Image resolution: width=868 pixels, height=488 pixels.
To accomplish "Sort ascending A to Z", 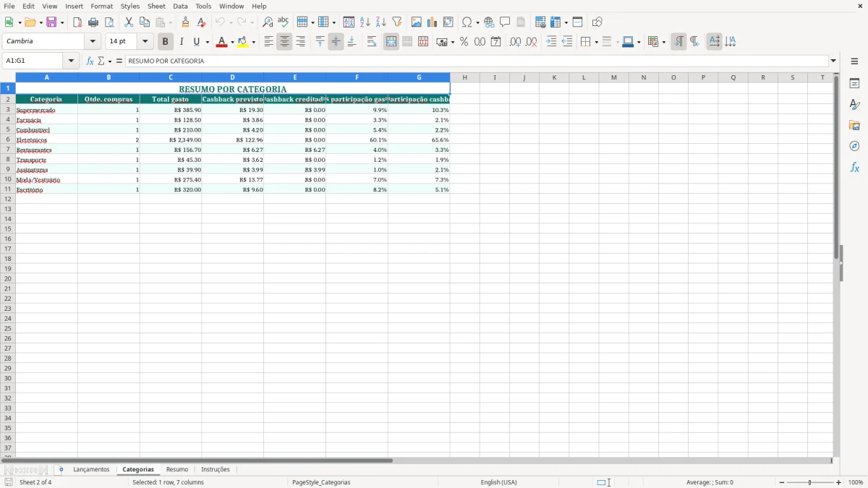I will tap(365, 22).
